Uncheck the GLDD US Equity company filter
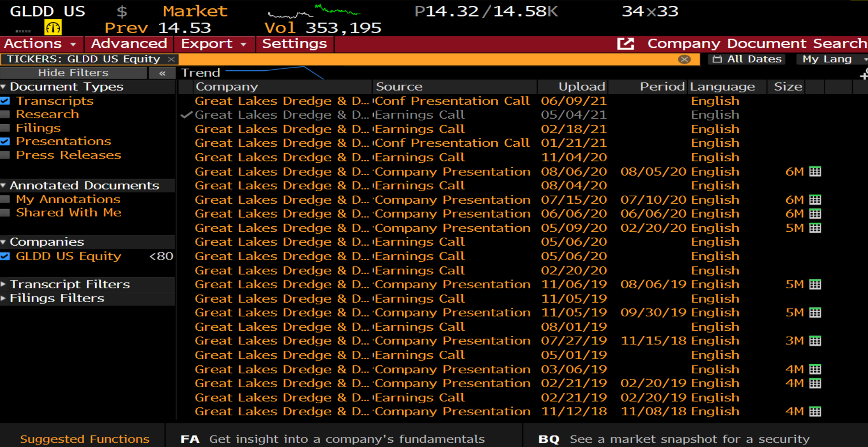The width and height of the screenshot is (868, 447). [x=5, y=256]
